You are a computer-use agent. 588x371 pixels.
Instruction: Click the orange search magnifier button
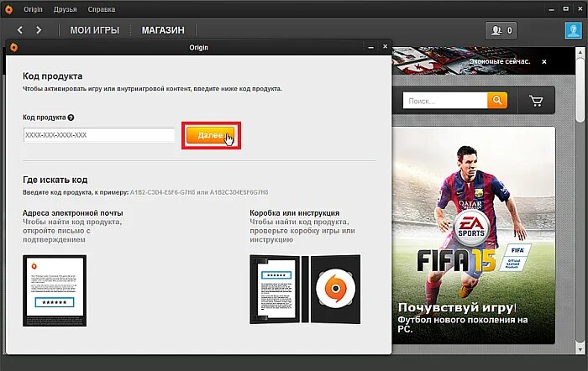tap(497, 101)
